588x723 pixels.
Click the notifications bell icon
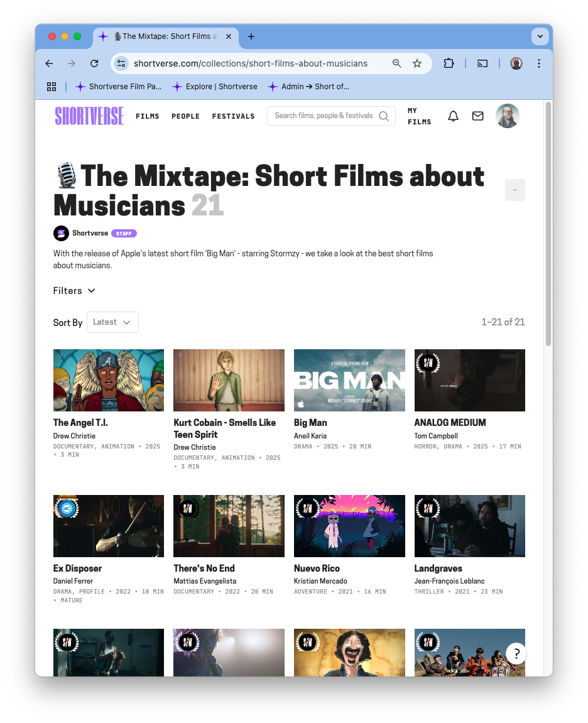tap(453, 116)
